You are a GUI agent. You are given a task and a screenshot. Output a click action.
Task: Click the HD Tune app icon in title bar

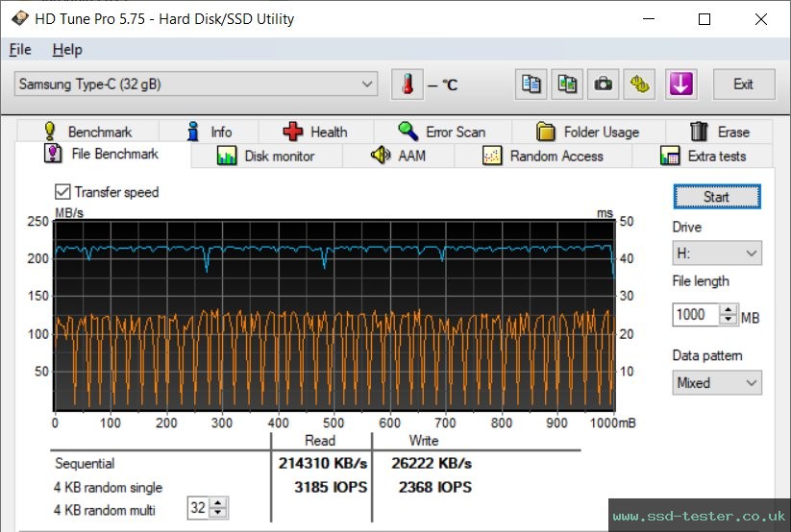[20, 18]
